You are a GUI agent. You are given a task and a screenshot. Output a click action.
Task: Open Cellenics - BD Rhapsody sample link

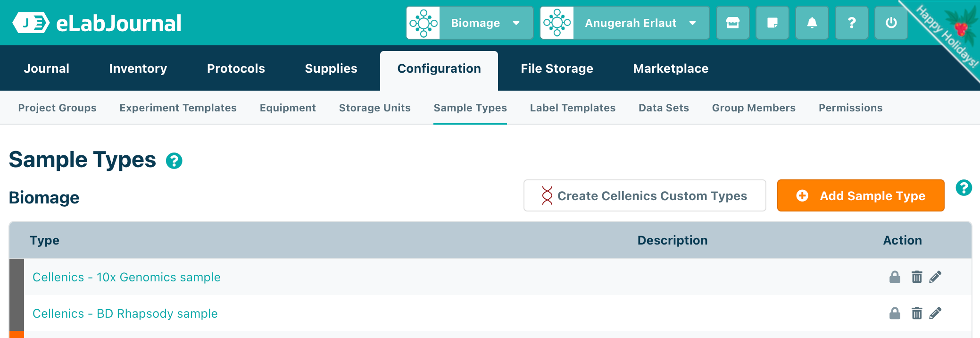[x=125, y=313]
